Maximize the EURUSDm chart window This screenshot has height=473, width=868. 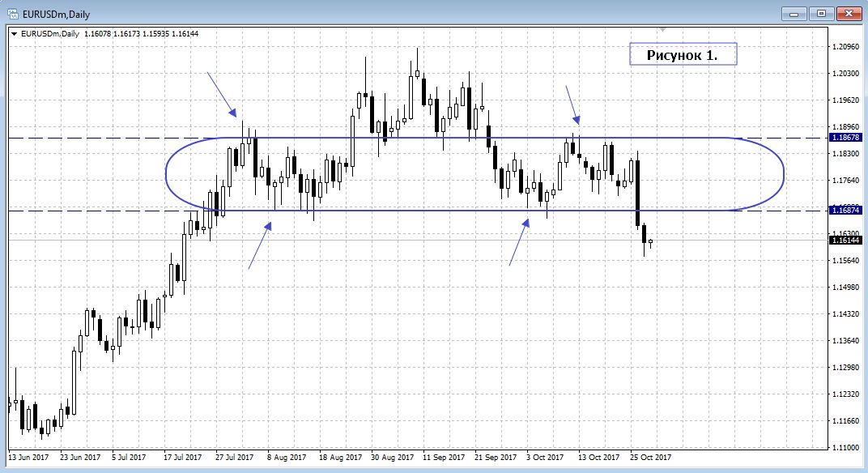(822, 13)
